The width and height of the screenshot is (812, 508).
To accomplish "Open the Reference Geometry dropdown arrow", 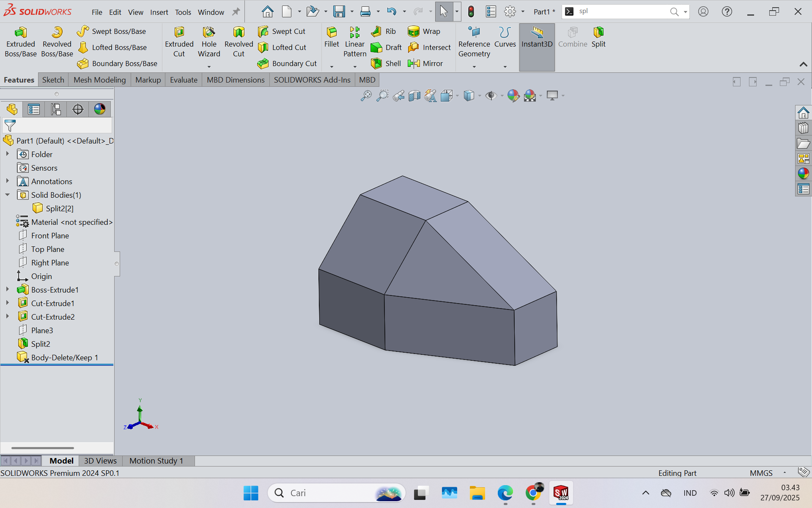I will click(474, 67).
